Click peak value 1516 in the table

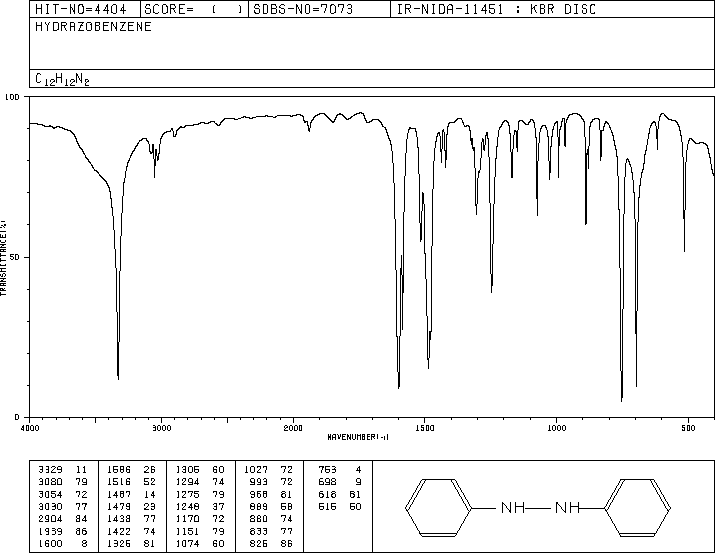(x=119, y=482)
